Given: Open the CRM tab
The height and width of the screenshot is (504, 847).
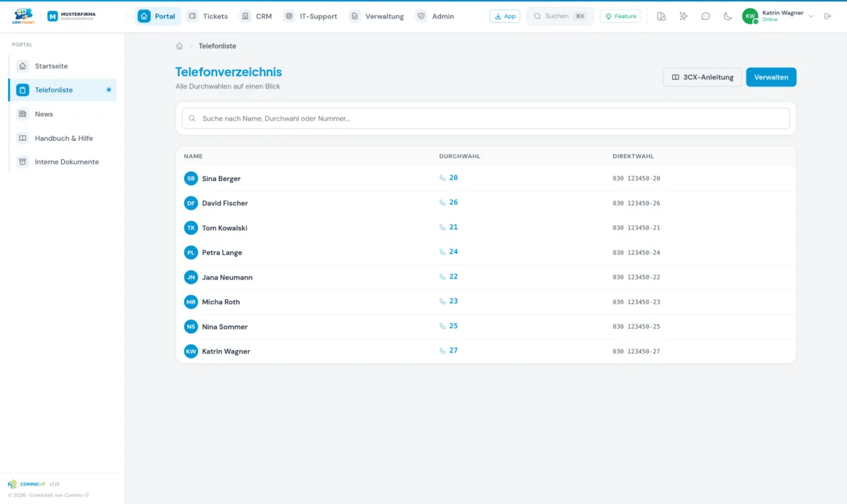Looking at the screenshot, I should 256,16.
